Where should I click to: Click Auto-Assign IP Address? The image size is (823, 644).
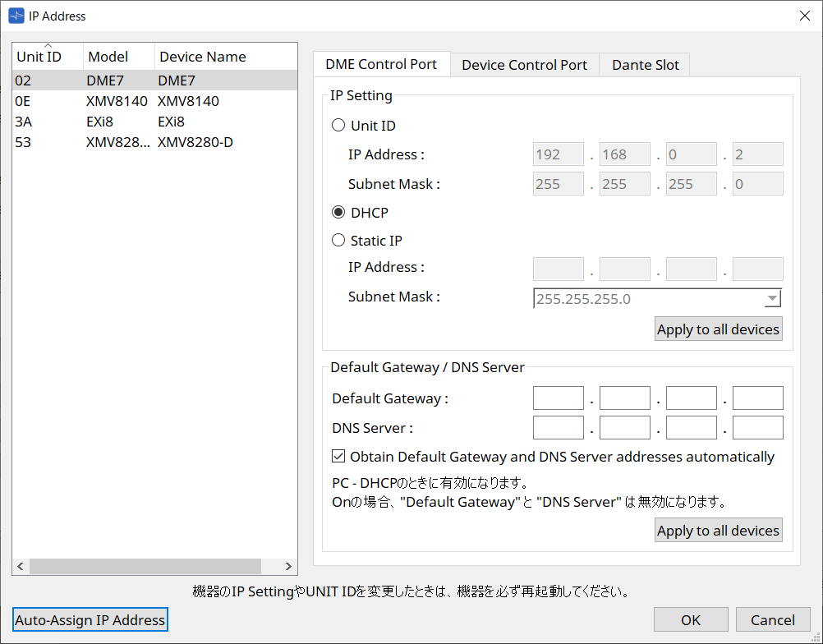[x=90, y=619]
